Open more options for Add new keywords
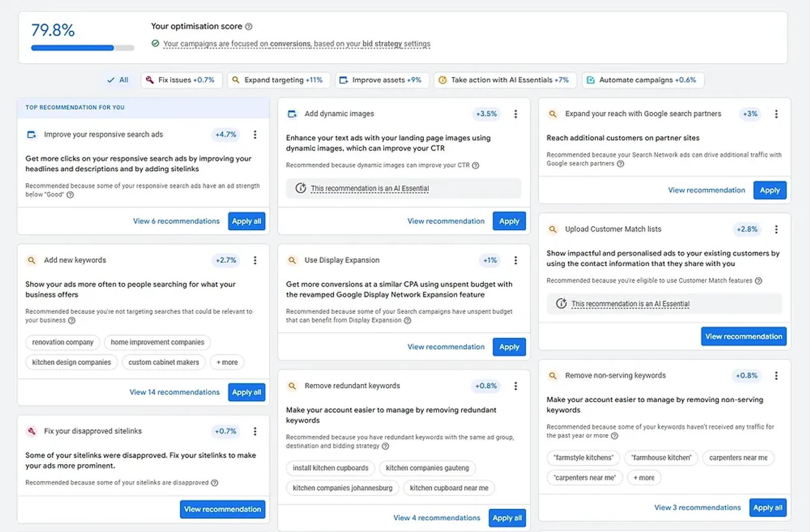This screenshot has height=532, width=810. [x=255, y=260]
